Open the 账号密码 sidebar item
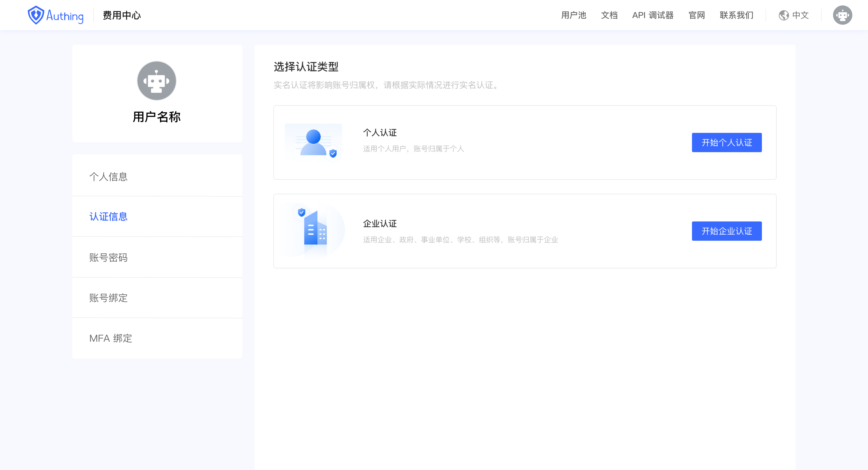868x470 pixels. 108,257
